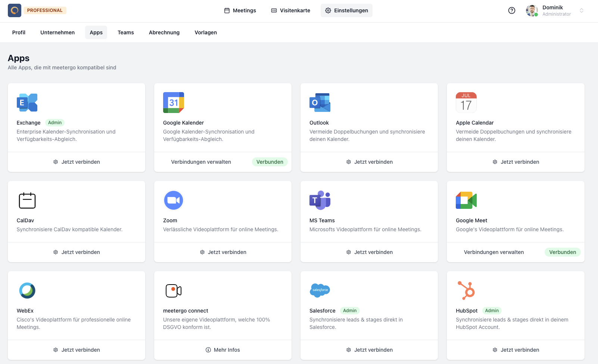Click the user name 'Dominik'
Viewport: 598px width, 364px height.
click(552, 7)
